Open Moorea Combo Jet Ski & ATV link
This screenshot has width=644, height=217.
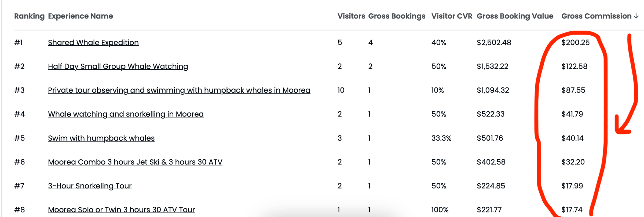click(x=135, y=162)
